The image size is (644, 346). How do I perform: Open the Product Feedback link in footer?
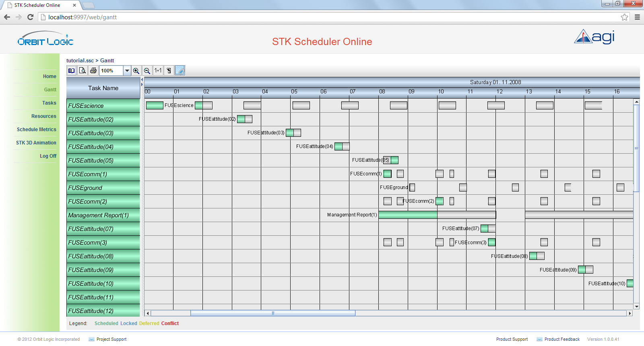pos(562,339)
